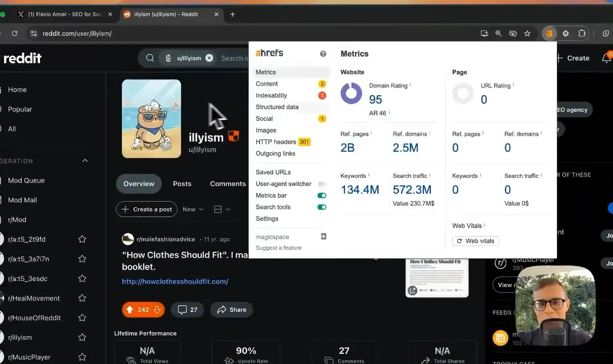Open the post's booklet thumbnail
The height and width of the screenshot is (364, 613).
pyautogui.click(x=437, y=277)
